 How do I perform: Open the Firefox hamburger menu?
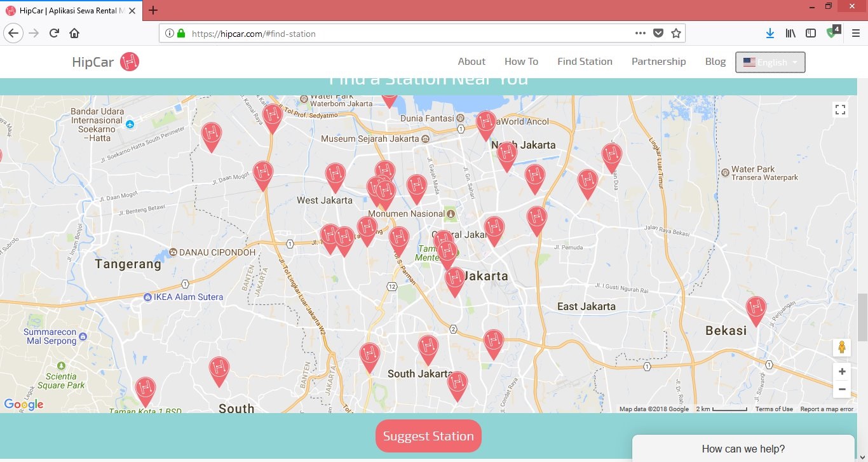[855, 33]
